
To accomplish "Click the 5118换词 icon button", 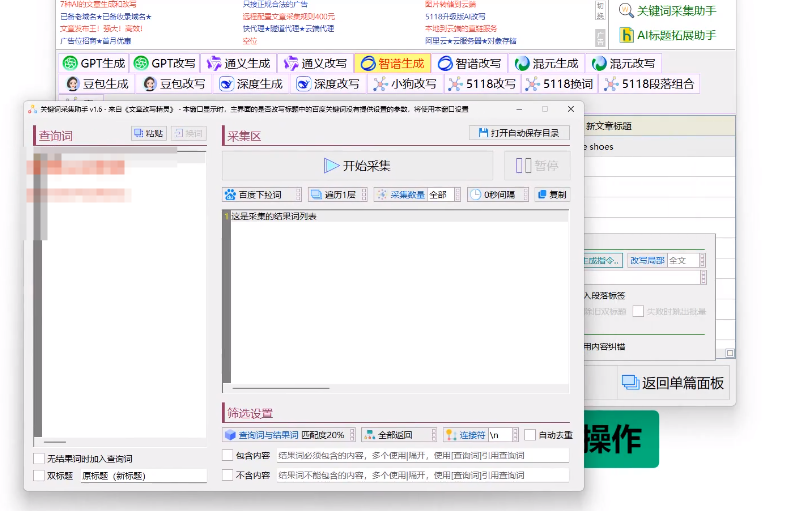I will (x=560, y=83).
